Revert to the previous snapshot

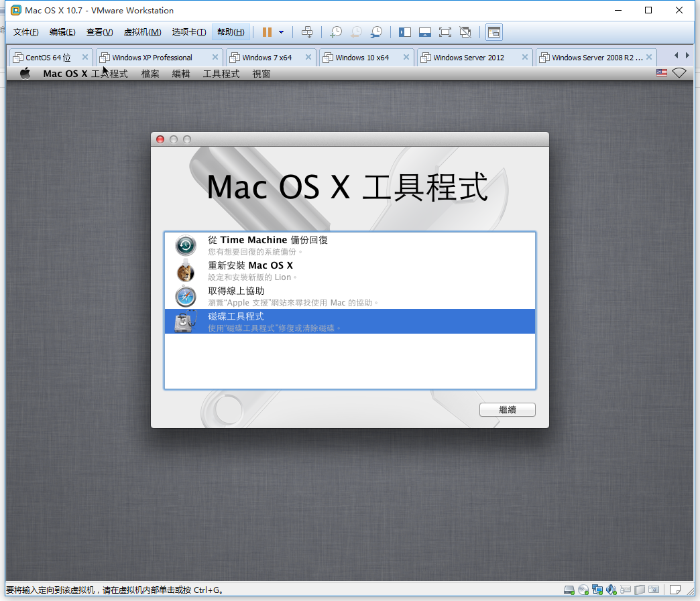tap(356, 32)
